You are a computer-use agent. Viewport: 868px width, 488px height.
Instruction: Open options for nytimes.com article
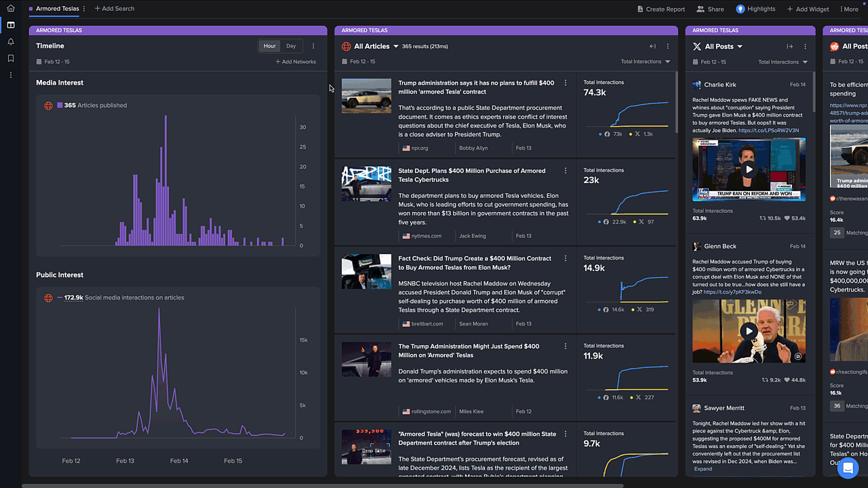(x=566, y=171)
